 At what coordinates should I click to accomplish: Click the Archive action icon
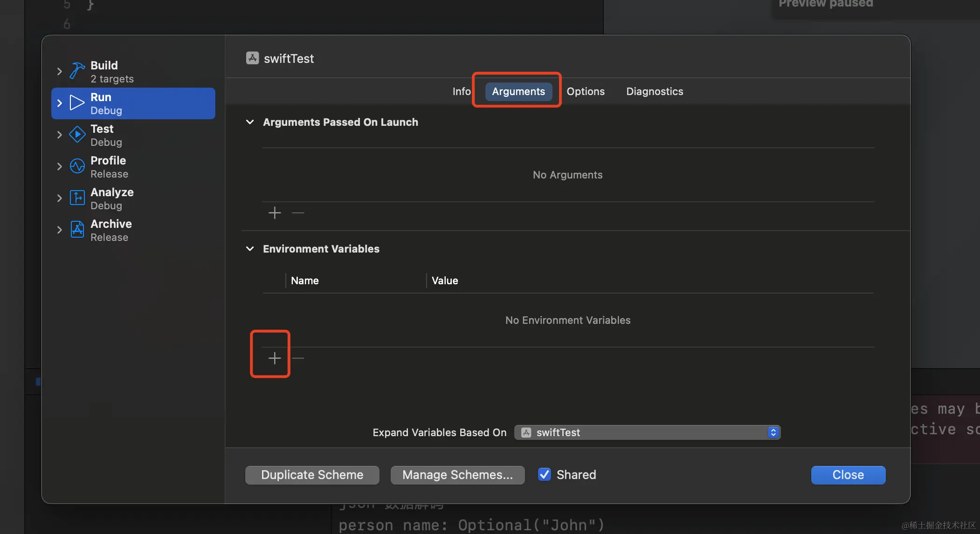(77, 229)
